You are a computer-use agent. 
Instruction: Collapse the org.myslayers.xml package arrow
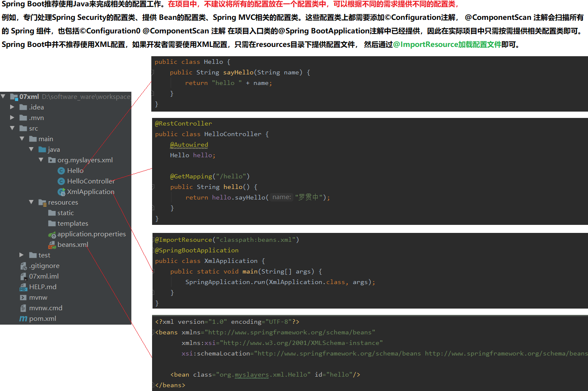41,160
